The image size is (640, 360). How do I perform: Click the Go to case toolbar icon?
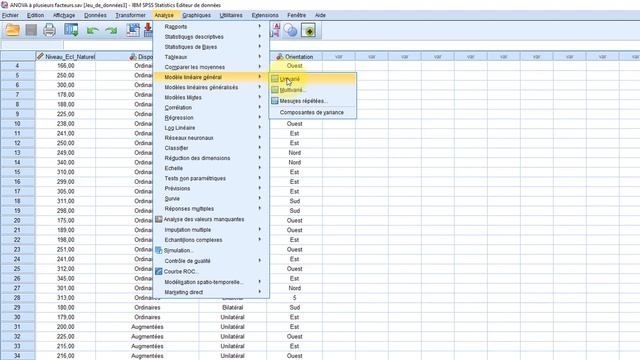point(133,30)
